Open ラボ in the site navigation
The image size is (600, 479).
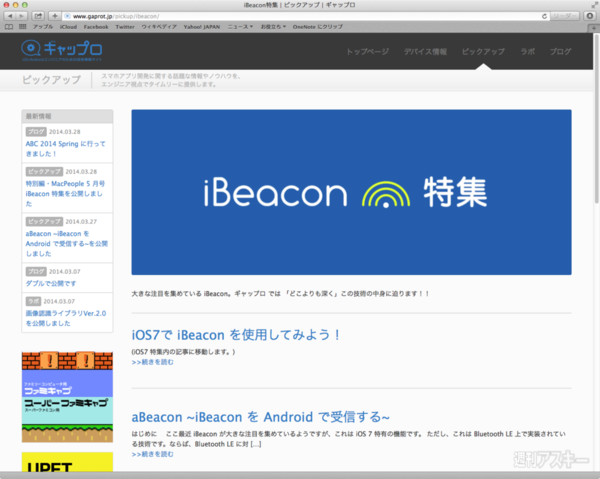[527, 51]
